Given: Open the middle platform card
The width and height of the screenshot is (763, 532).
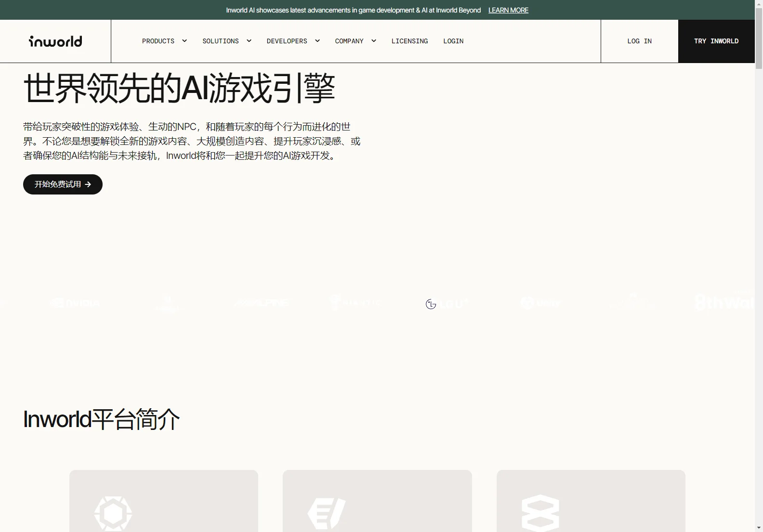Looking at the screenshot, I should (x=377, y=501).
